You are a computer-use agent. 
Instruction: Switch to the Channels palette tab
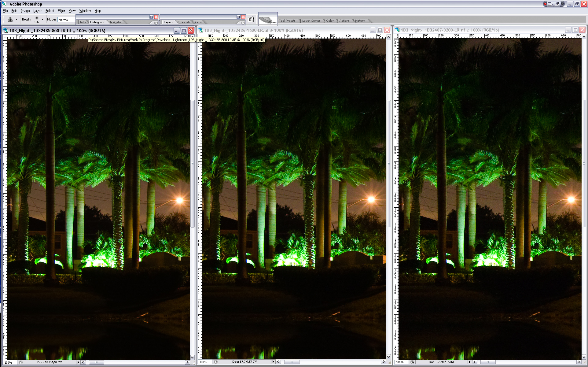(184, 22)
